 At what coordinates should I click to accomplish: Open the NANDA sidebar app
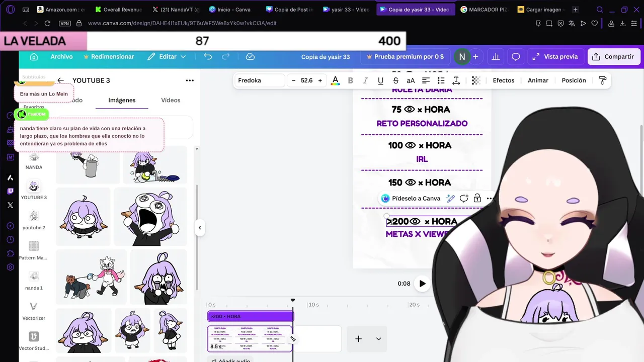[x=34, y=161]
